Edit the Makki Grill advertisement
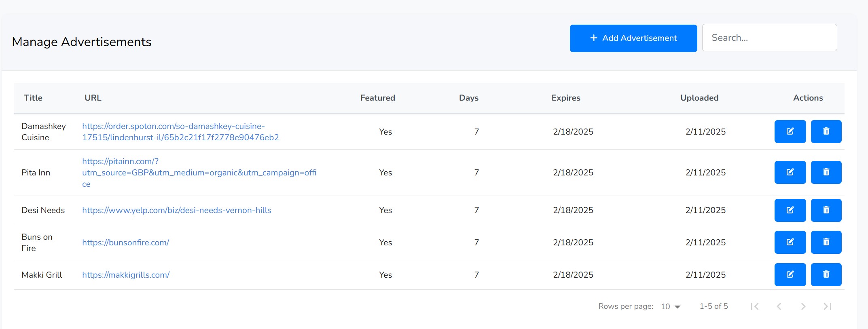 click(x=790, y=274)
